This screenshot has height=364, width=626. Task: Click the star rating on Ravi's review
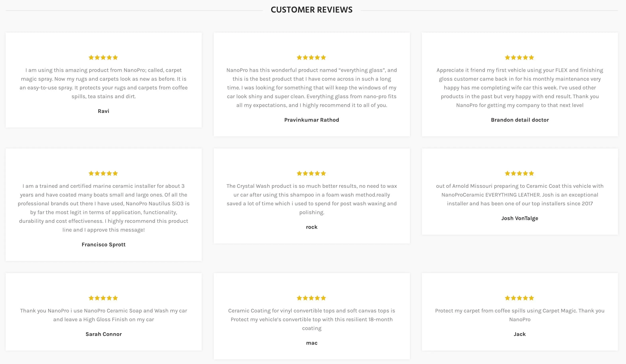tap(103, 58)
